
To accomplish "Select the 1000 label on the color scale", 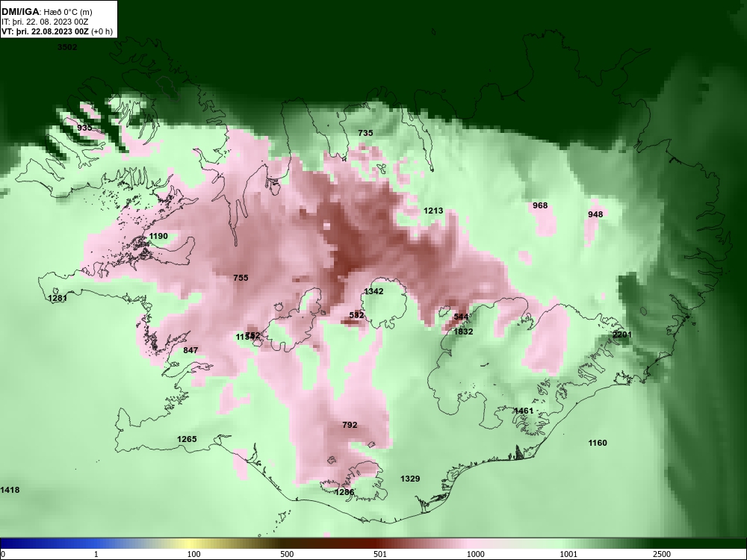I will [x=475, y=554].
